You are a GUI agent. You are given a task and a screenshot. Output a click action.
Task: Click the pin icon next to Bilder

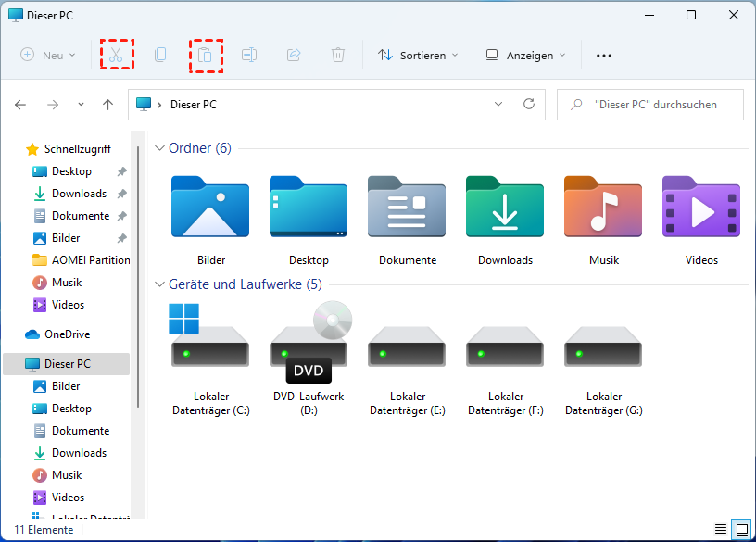point(122,238)
